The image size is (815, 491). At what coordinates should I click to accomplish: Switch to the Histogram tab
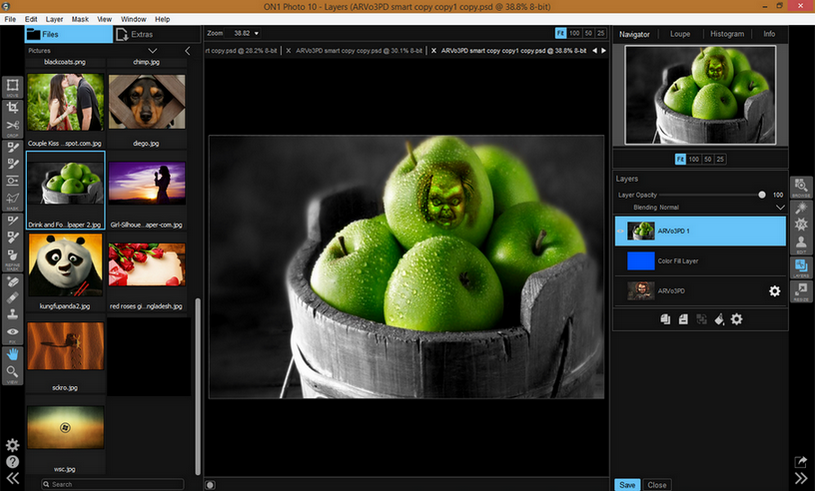tap(727, 34)
